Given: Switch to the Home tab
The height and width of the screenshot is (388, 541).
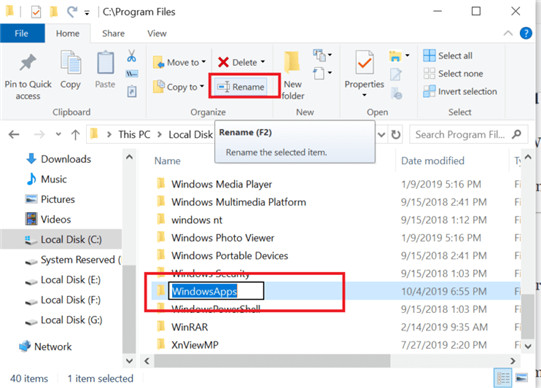Looking at the screenshot, I should tap(68, 33).
